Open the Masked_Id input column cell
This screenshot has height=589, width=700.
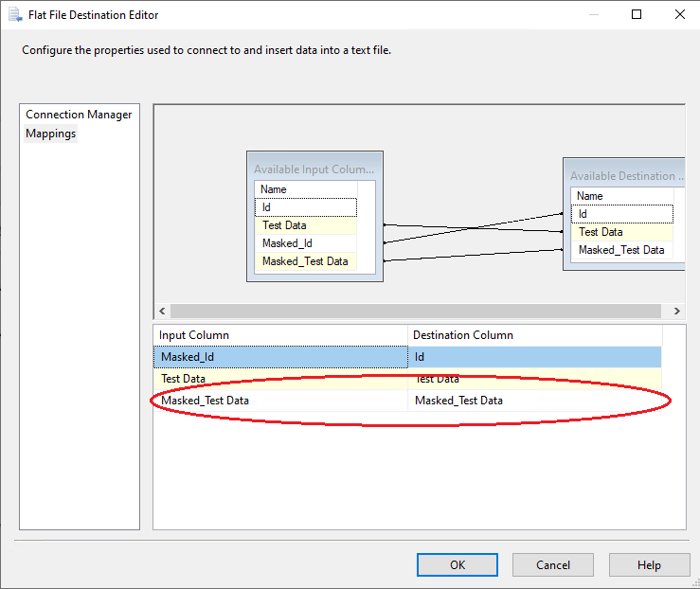tap(280, 357)
